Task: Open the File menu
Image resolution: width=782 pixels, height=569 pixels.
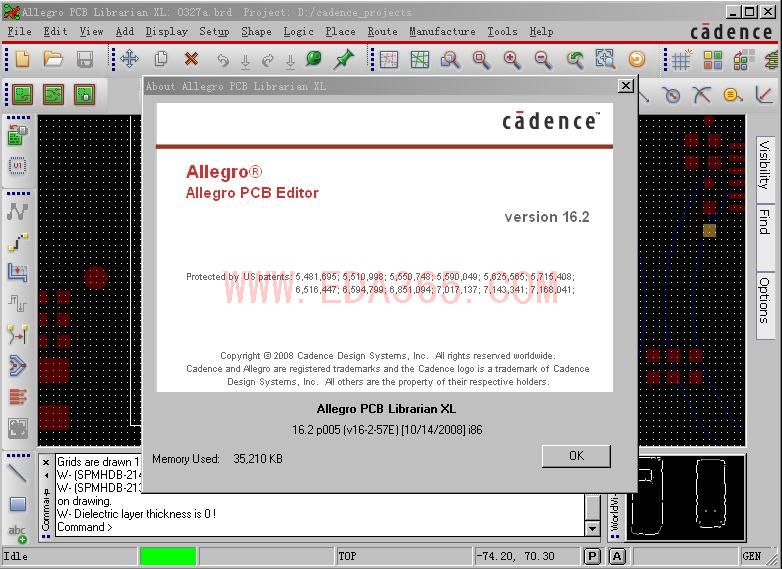Action: click(x=19, y=31)
